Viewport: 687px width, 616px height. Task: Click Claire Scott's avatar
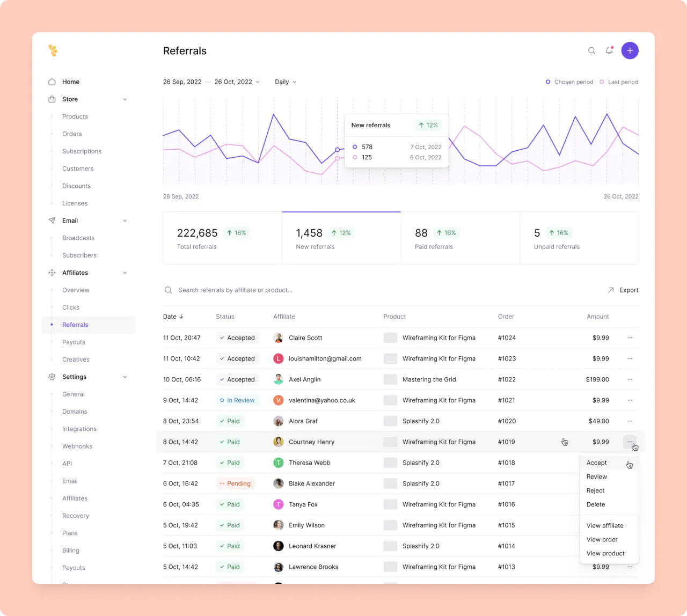click(279, 338)
